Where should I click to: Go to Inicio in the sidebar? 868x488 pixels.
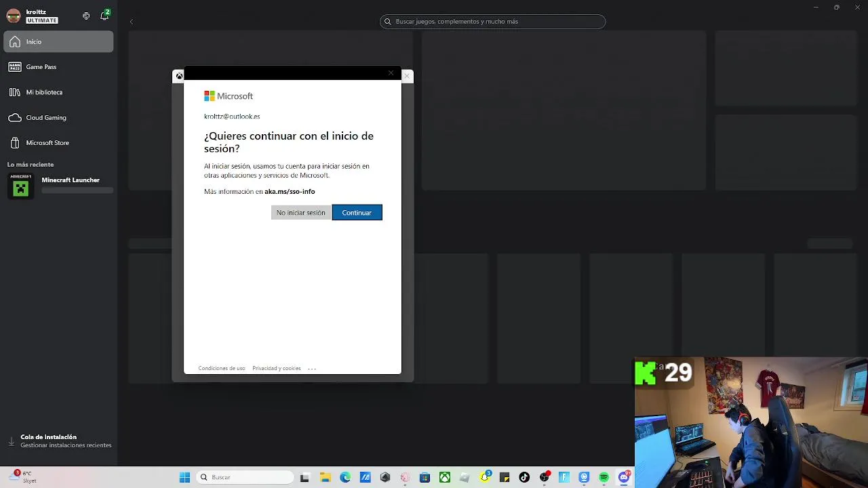tap(58, 42)
